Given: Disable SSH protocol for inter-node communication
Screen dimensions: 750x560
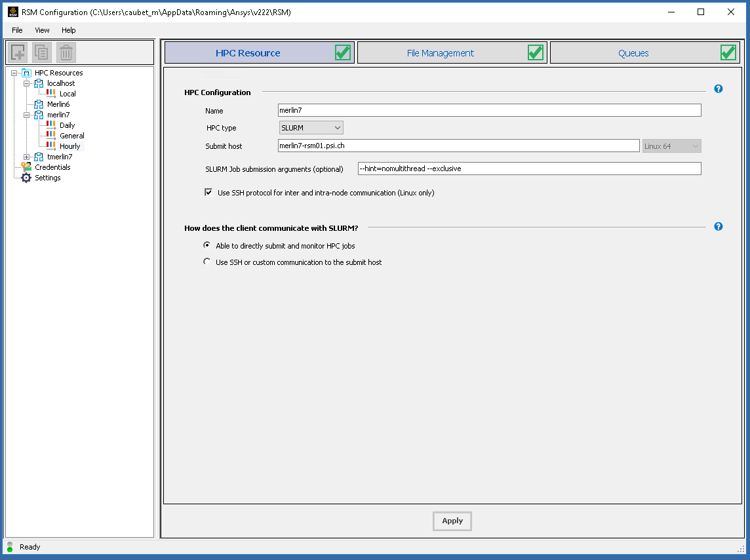Looking at the screenshot, I should click(x=208, y=192).
